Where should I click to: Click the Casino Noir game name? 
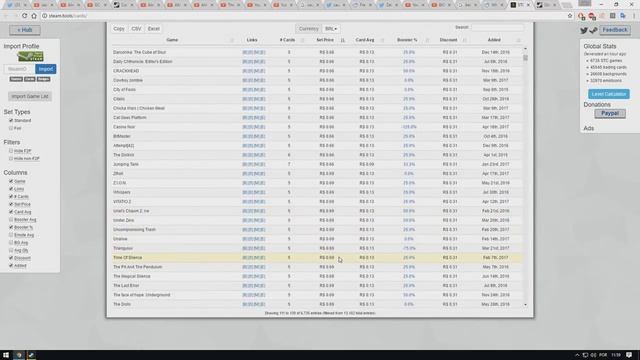click(x=124, y=127)
